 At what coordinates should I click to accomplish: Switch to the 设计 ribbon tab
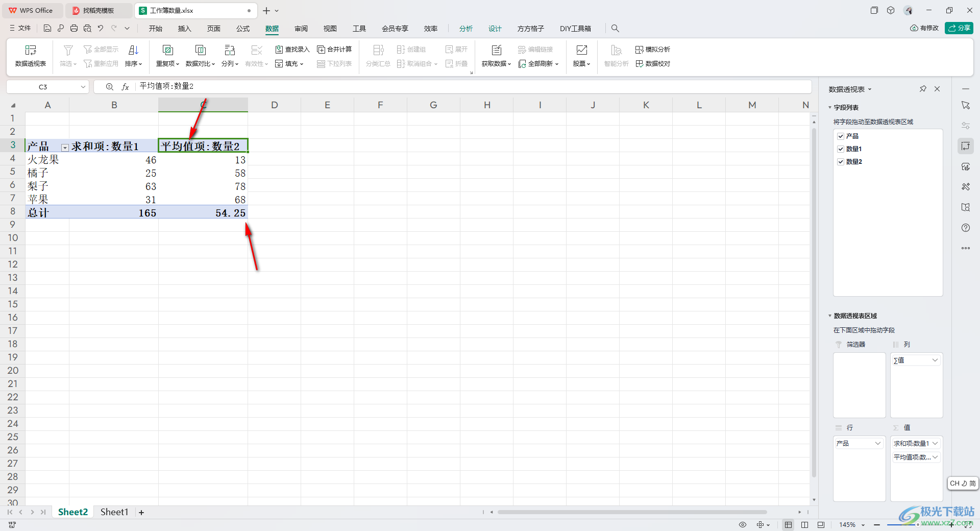coord(495,29)
